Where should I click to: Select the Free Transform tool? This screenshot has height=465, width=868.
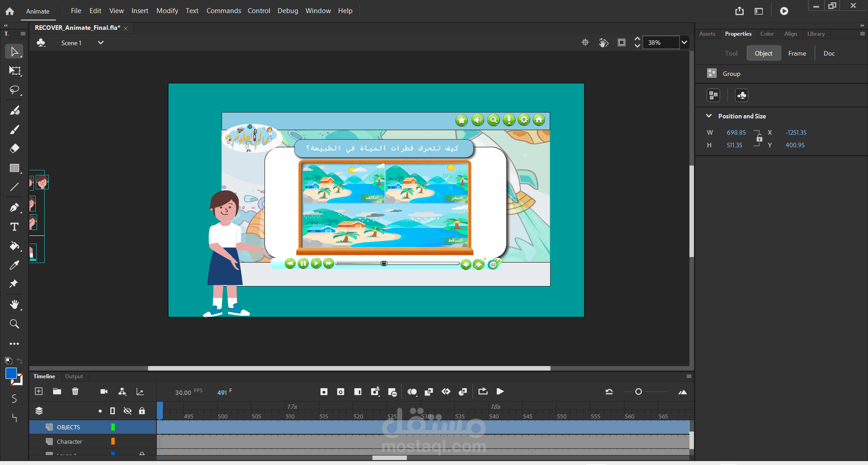point(14,71)
